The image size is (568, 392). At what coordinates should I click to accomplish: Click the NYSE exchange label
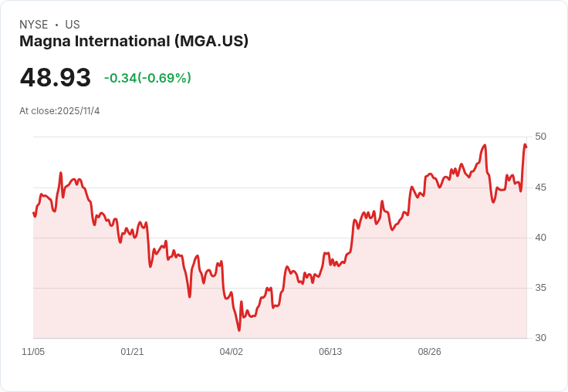click(33, 25)
